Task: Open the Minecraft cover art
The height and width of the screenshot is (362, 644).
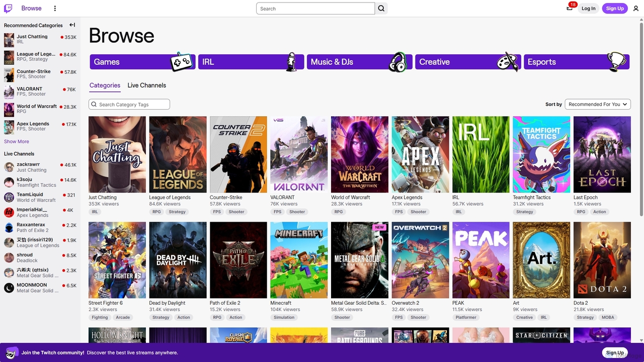Action: 299,260
